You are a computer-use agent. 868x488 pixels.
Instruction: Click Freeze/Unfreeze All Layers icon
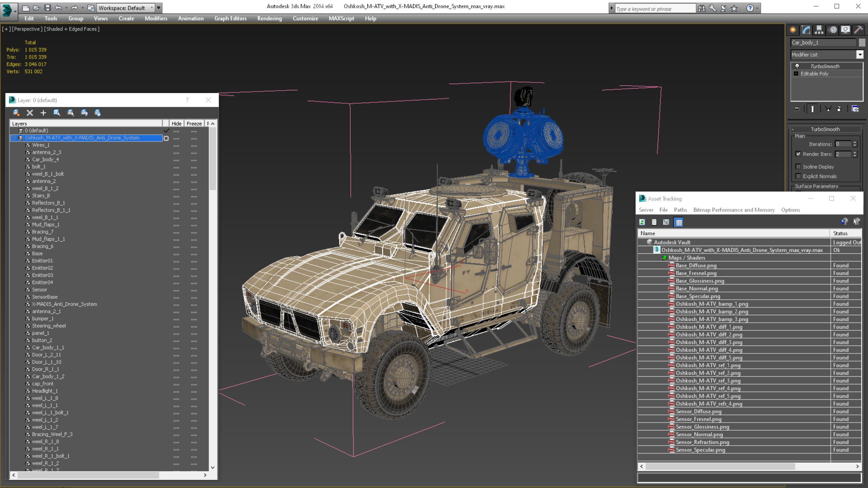[x=98, y=113]
